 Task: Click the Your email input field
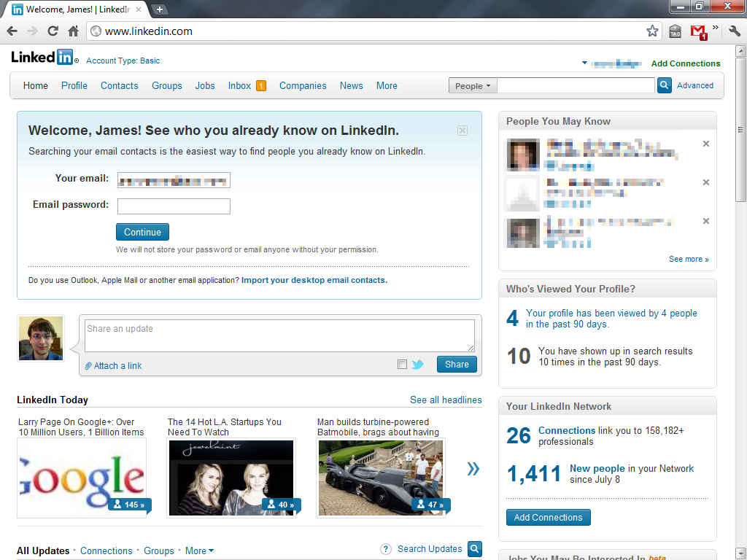point(174,180)
